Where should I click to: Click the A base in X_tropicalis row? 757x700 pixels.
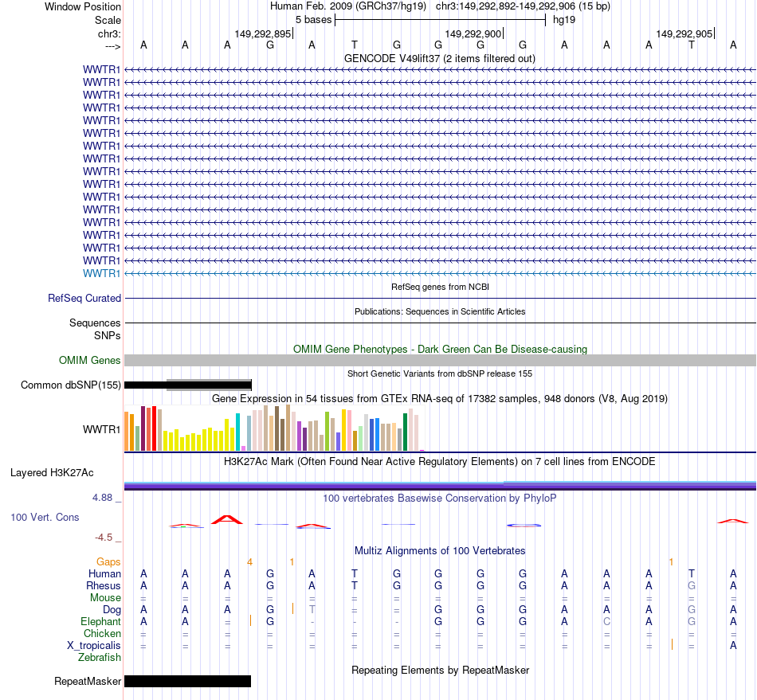pyautogui.click(x=733, y=646)
